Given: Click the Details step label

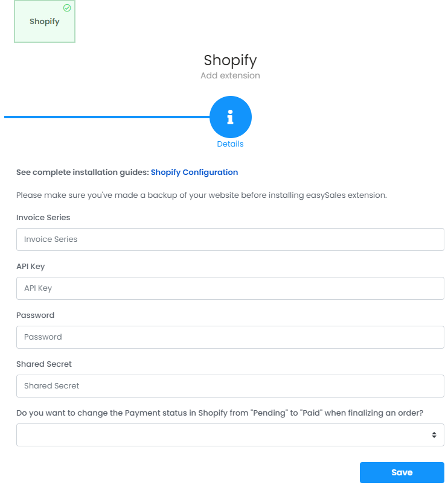Looking at the screenshot, I should coord(230,144).
